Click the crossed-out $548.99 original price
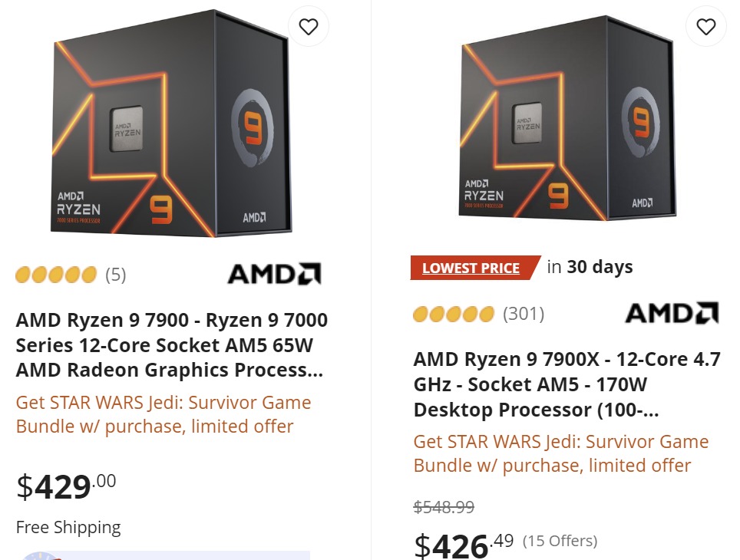The image size is (740, 560). click(x=444, y=507)
